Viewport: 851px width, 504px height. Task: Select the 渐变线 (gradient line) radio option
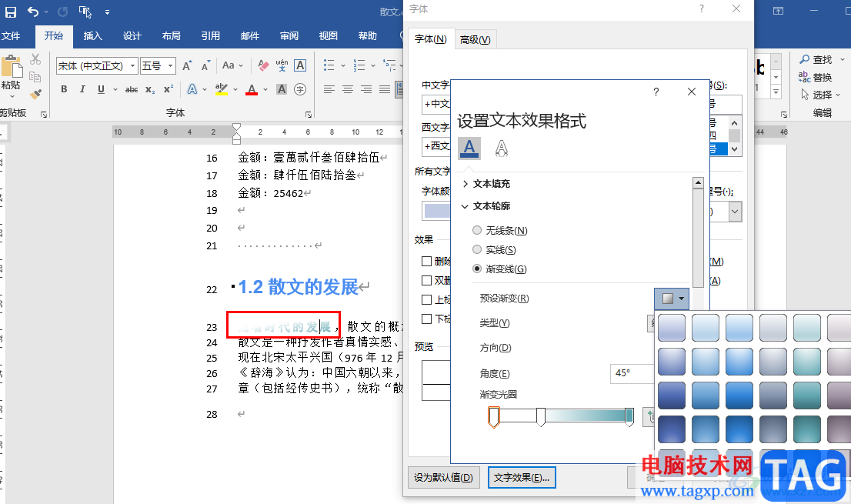pyautogui.click(x=477, y=269)
